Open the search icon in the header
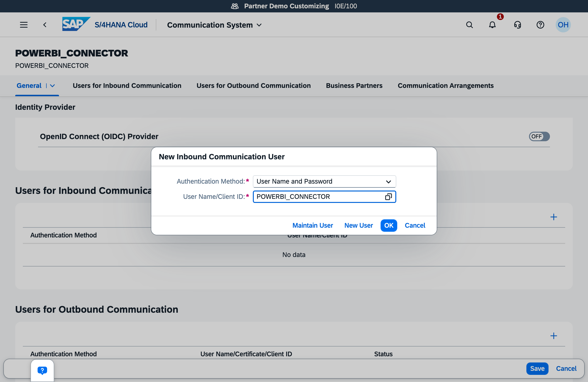 click(x=469, y=25)
